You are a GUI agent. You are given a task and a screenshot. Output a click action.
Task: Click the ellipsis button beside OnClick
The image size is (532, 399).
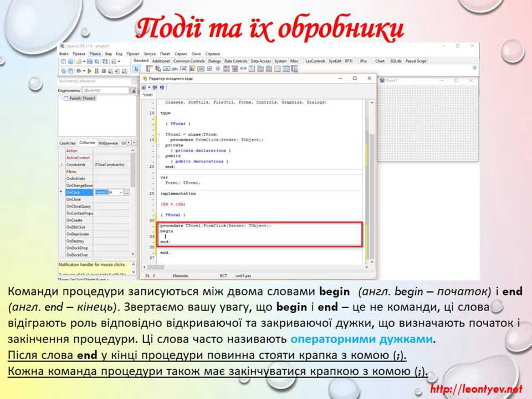tap(127, 192)
